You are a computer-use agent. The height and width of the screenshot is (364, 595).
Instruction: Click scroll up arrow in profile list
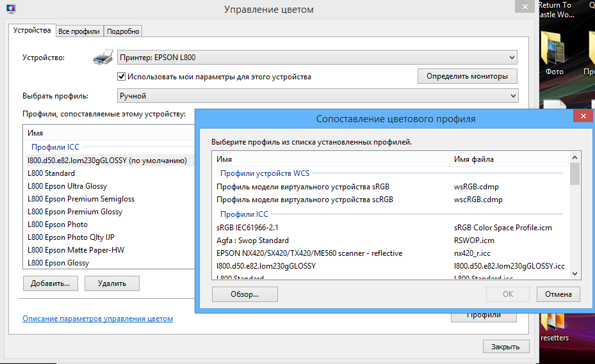[x=575, y=157]
